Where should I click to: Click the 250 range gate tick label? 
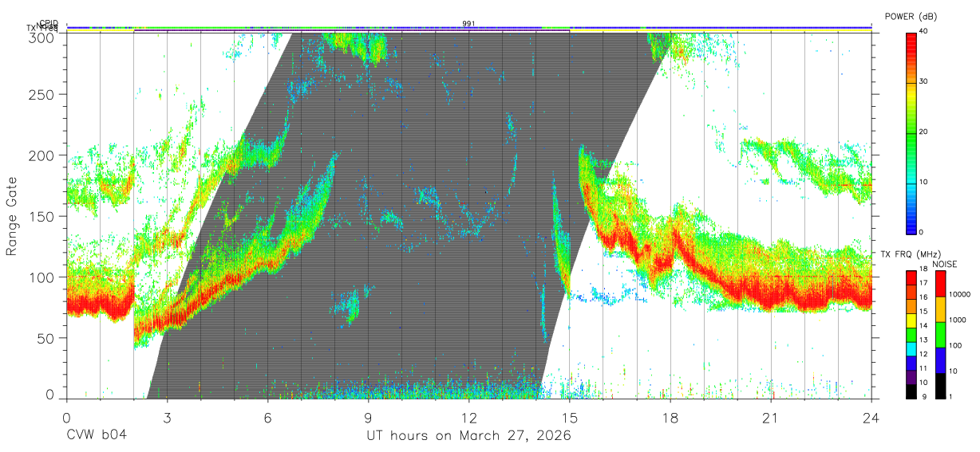click(43, 94)
